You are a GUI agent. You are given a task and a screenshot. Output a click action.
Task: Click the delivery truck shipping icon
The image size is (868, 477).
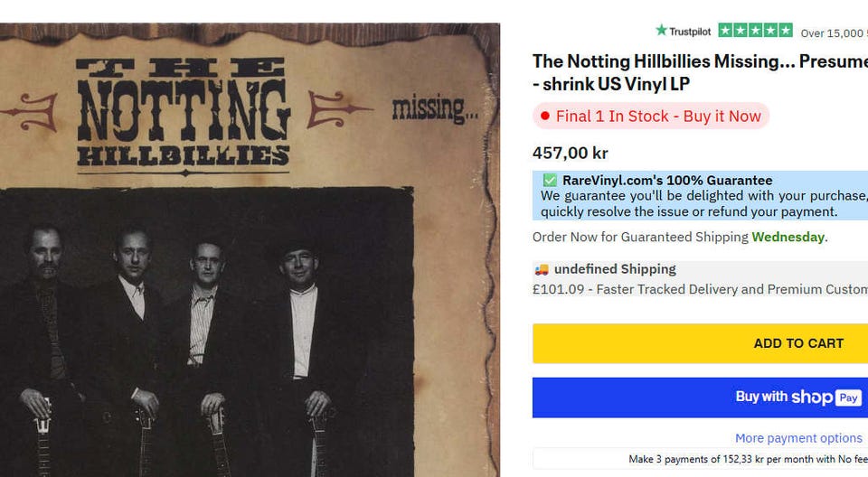[542, 269]
